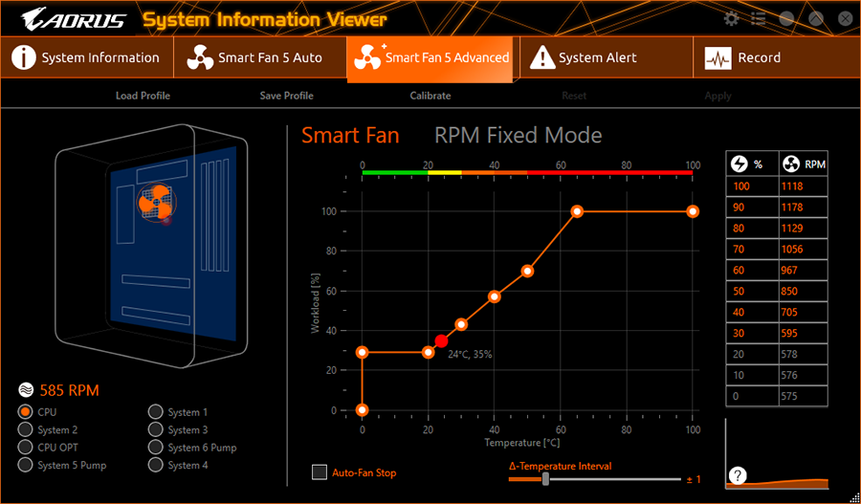
Task: Click the curve point at 50°C, 70%
Action: (x=527, y=271)
